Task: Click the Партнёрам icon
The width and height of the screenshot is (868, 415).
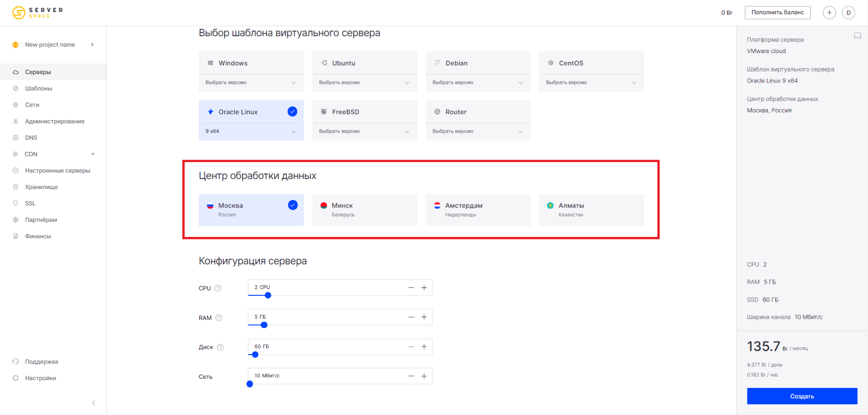Action: click(15, 220)
